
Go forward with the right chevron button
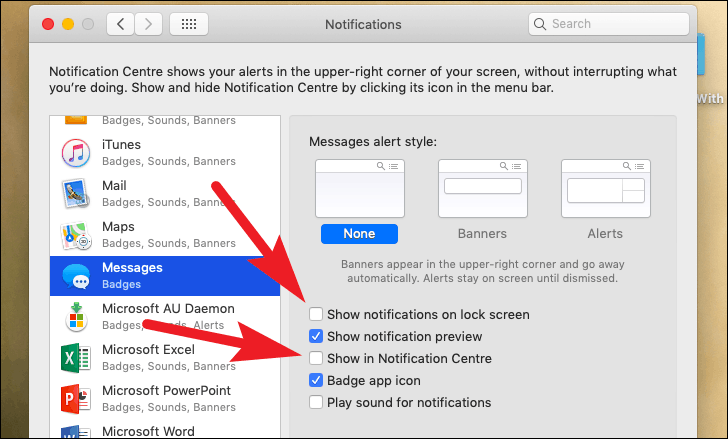tap(149, 24)
